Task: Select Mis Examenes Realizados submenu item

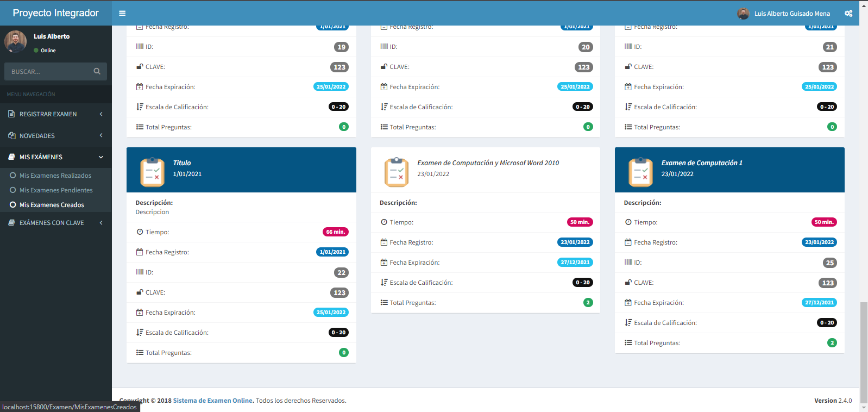Action: (x=55, y=176)
